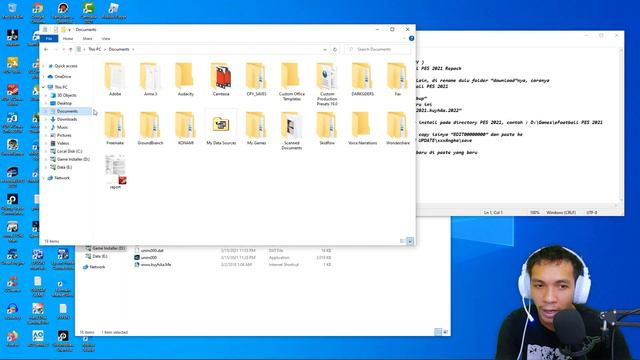Open the Audacity folder
640x360 pixels.
pyautogui.click(x=185, y=80)
